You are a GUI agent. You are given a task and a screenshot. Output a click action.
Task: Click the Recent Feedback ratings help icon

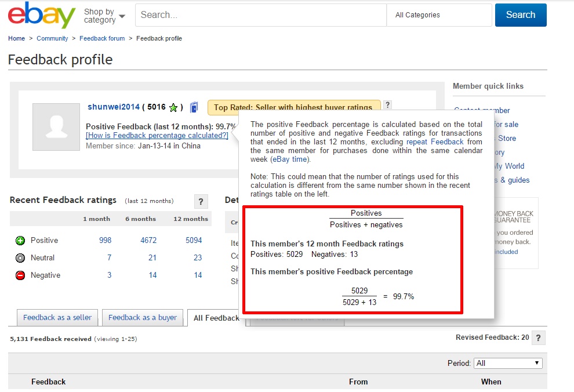coord(200,201)
